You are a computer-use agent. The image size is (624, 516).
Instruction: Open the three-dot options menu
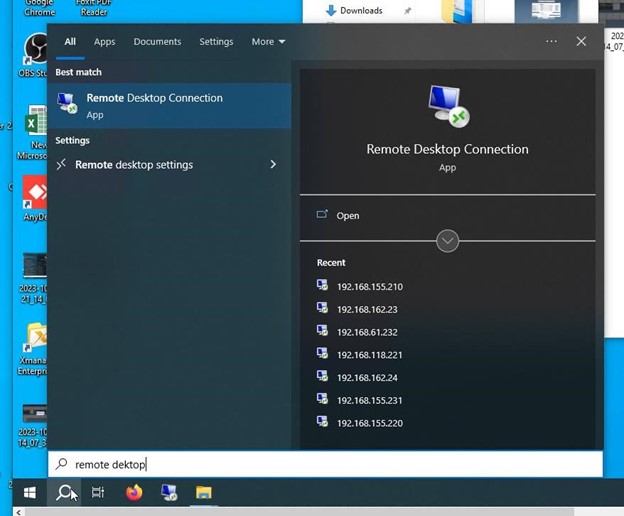(551, 42)
